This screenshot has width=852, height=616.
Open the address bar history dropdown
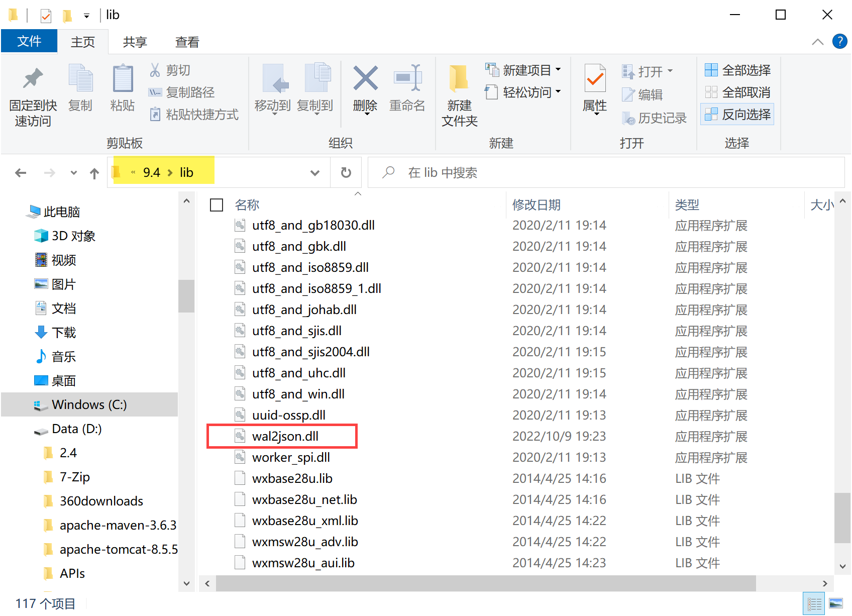click(x=315, y=173)
